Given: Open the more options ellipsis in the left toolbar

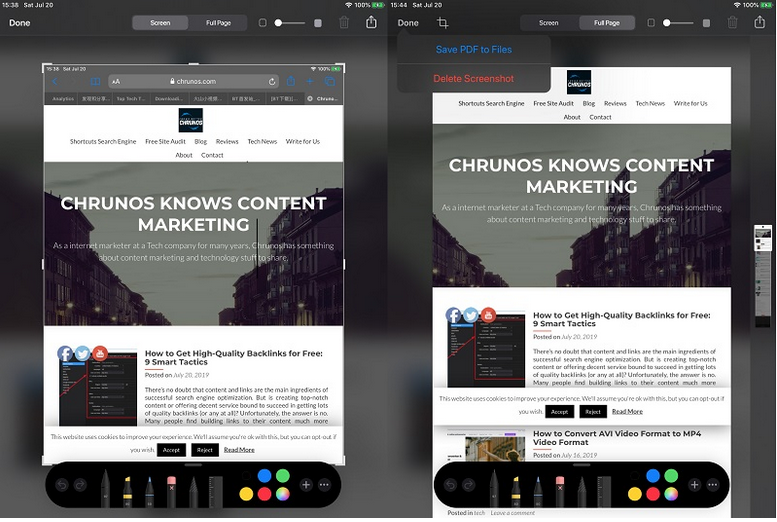Looking at the screenshot, I should click(324, 484).
